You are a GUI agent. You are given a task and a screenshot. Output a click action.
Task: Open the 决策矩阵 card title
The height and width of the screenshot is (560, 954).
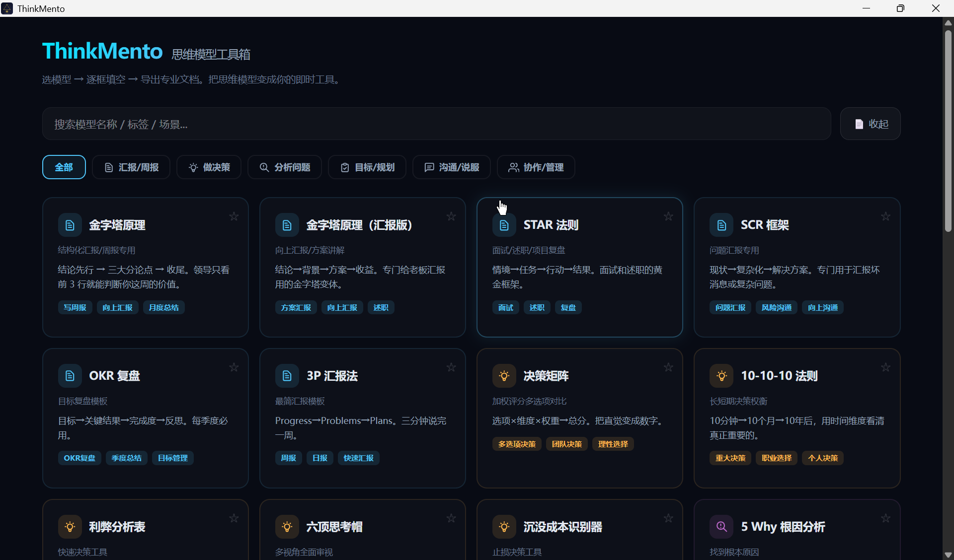(546, 376)
